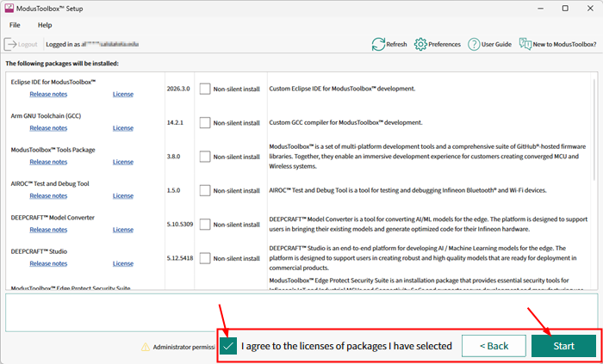Open the User Guide help icon
The width and height of the screenshot is (603, 364).
(474, 45)
